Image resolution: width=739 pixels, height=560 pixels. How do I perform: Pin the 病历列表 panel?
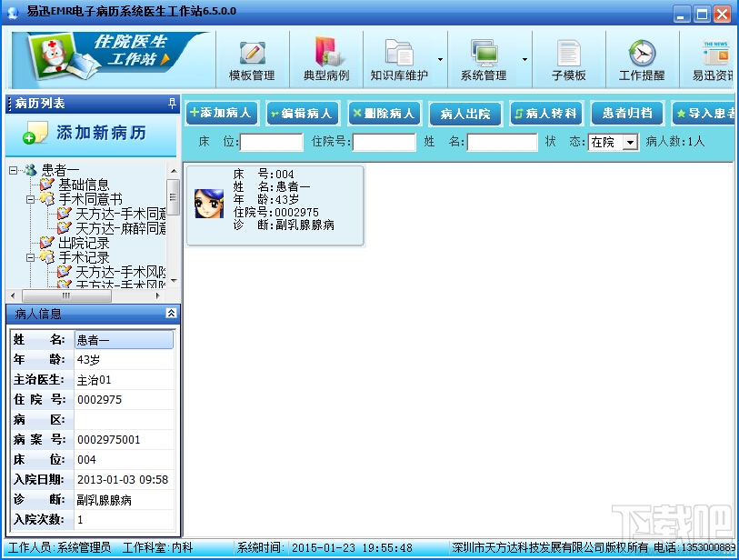[172, 104]
